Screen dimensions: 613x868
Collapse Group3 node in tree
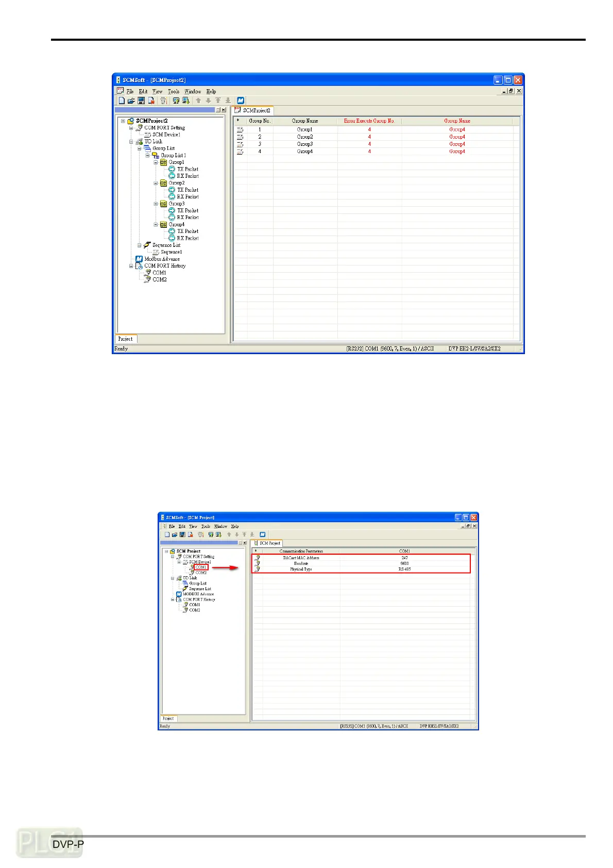coord(156,204)
